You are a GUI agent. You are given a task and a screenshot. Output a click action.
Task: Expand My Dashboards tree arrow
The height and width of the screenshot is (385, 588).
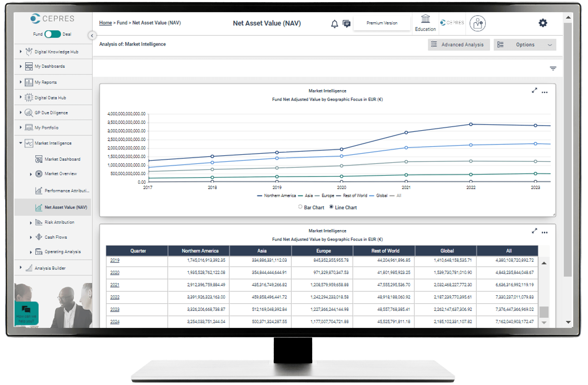click(21, 66)
